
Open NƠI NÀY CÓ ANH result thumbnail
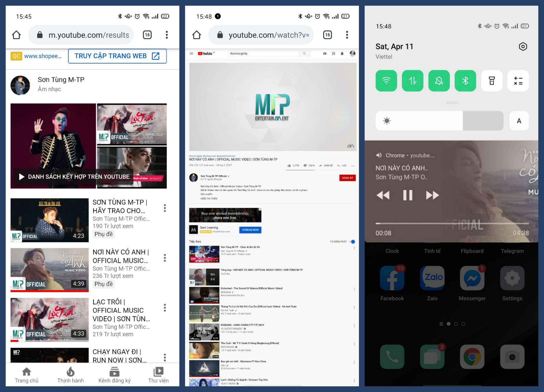[49, 270]
